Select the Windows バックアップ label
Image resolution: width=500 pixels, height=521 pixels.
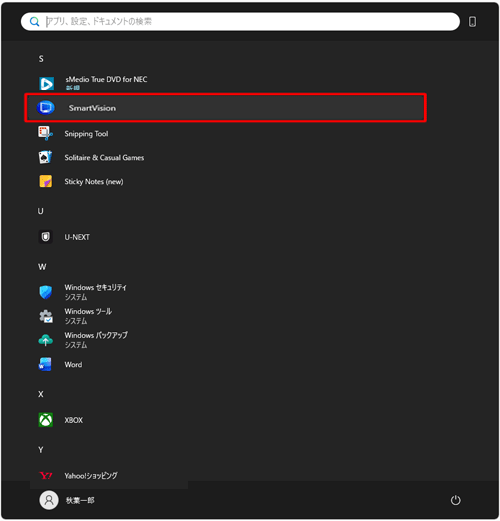(x=96, y=335)
